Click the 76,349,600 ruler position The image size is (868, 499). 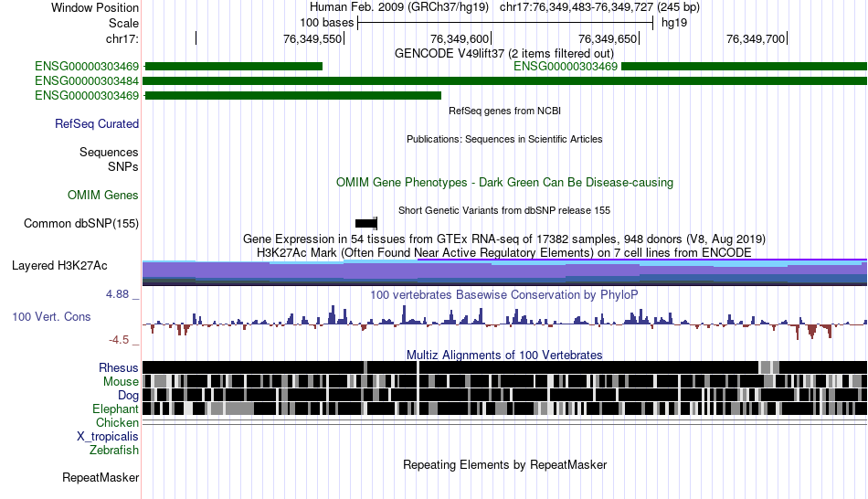click(460, 38)
